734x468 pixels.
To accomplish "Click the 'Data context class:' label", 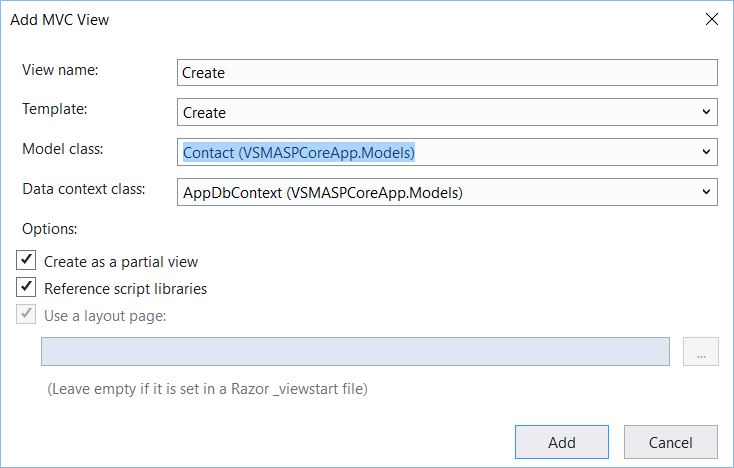I will pos(84,188).
